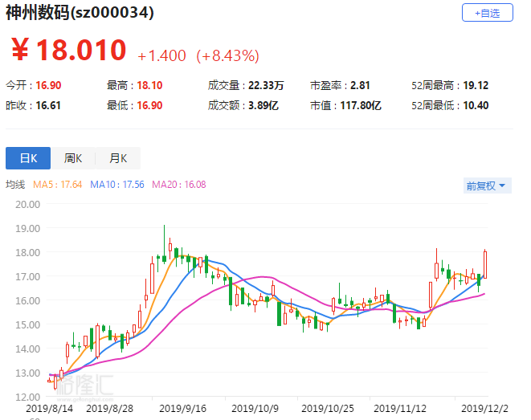Add stock to watchlist with +自选 button

pyautogui.click(x=488, y=13)
